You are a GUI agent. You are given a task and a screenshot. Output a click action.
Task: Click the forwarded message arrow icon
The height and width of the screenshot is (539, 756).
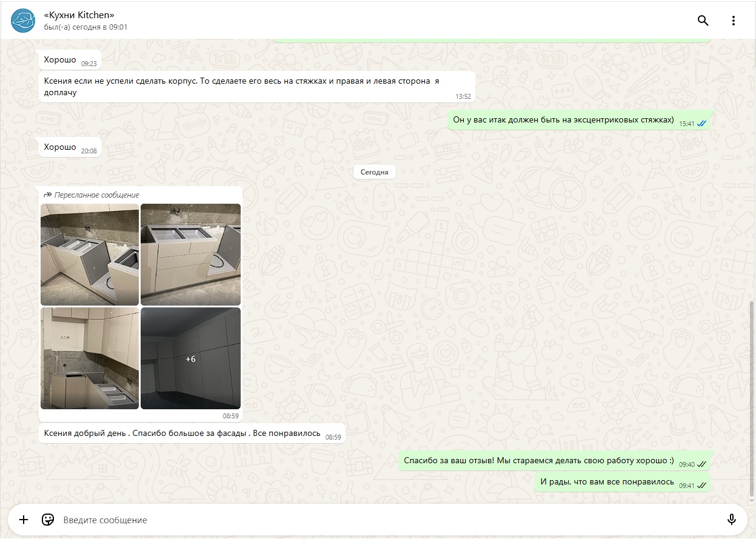point(48,195)
